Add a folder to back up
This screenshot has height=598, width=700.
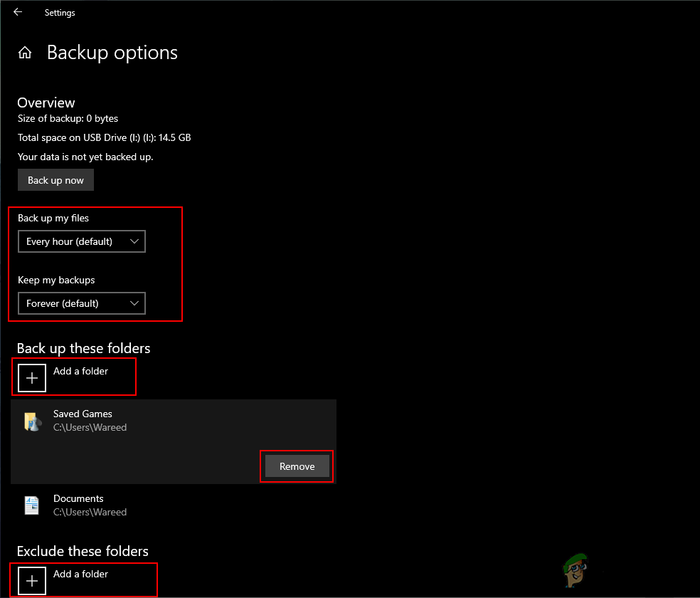74,377
